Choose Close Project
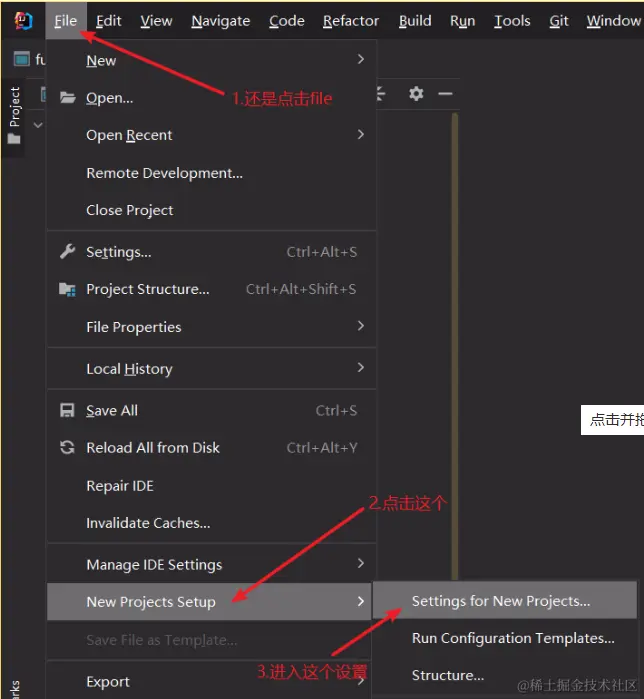This screenshot has width=644, height=699. [212, 210]
